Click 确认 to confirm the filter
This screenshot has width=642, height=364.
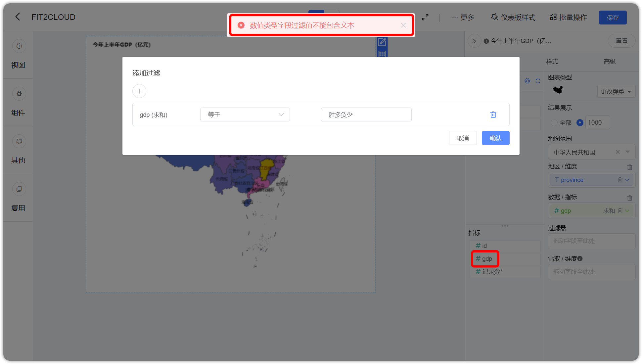click(x=495, y=138)
